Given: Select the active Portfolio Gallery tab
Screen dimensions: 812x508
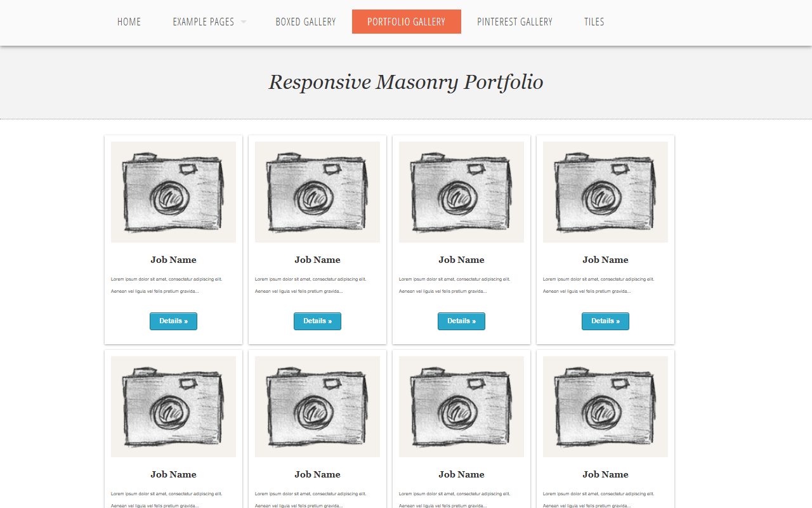Looking at the screenshot, I should [407, 22].
